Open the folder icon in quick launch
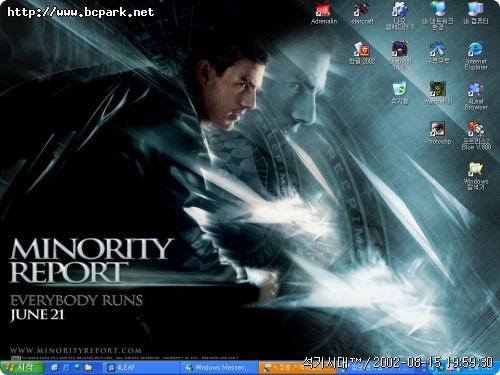This screenshot has width=500, height=375. [89, 367]
